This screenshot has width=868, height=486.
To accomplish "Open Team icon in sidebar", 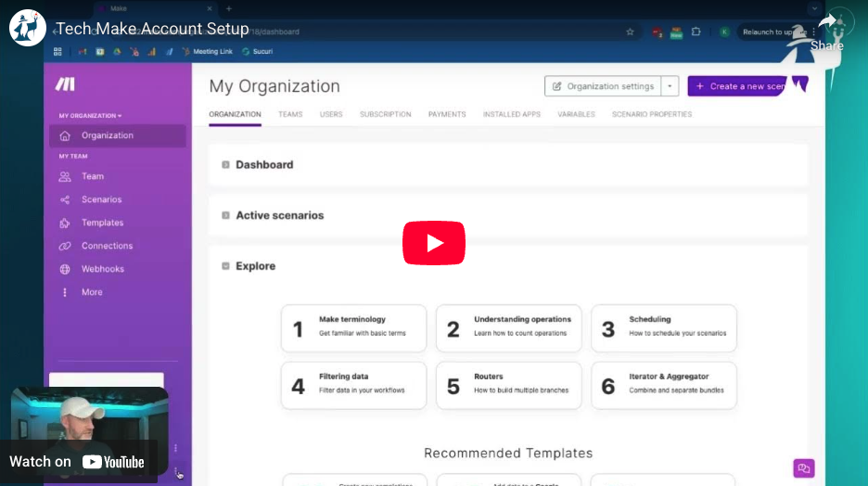I will pos(65,176).
